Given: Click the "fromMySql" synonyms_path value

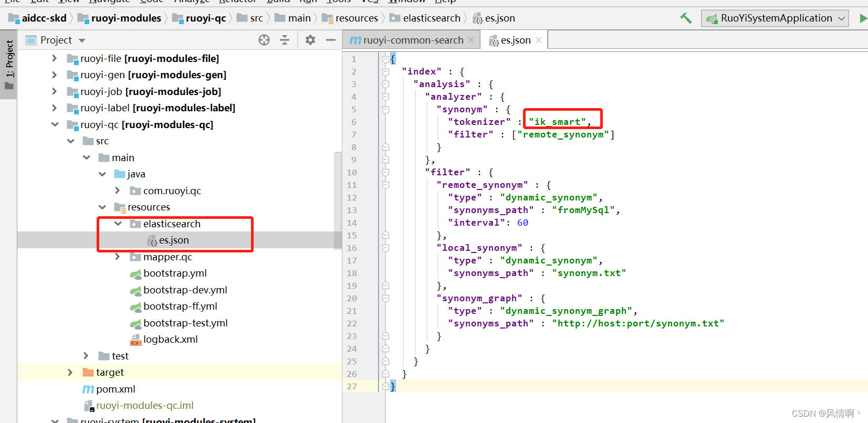Looking at the screenshot, I should (583, 210).
